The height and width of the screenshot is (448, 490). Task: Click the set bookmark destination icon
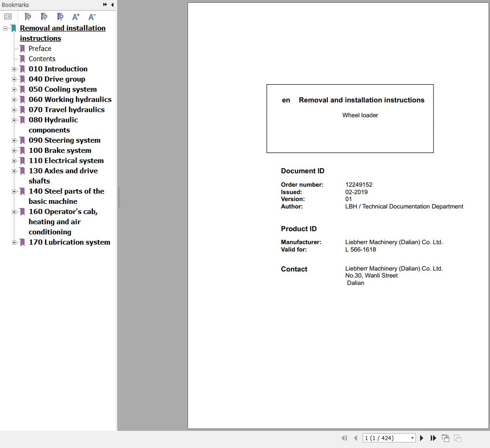click(60, 17)
